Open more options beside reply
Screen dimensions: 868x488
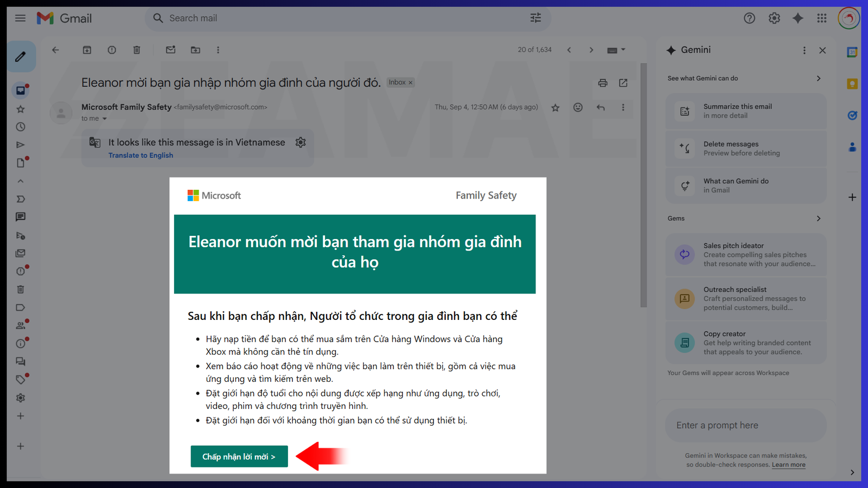(x=623, y=107)
